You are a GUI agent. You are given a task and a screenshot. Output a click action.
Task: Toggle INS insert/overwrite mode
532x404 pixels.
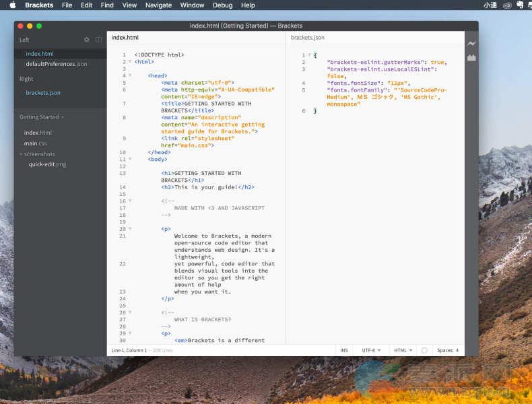pos(344,350)
